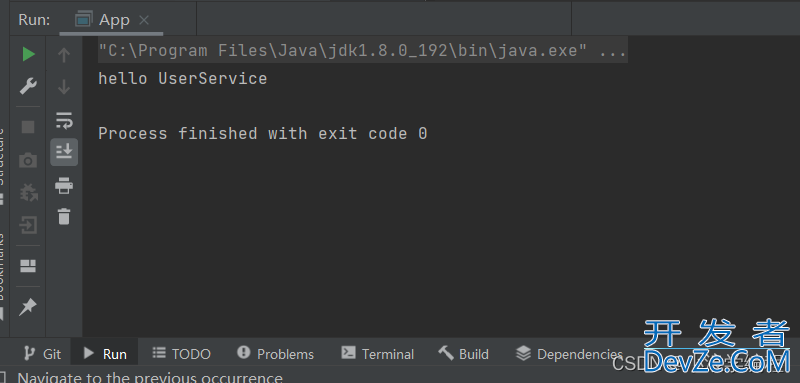
Task: Switch to the TODO tool window
Action: click(182, 354)
